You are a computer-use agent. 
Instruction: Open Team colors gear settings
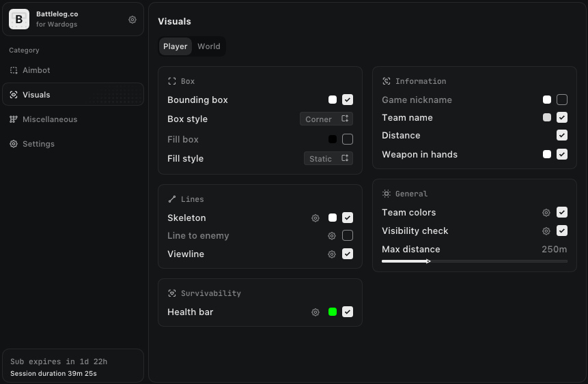pos(546,212)
